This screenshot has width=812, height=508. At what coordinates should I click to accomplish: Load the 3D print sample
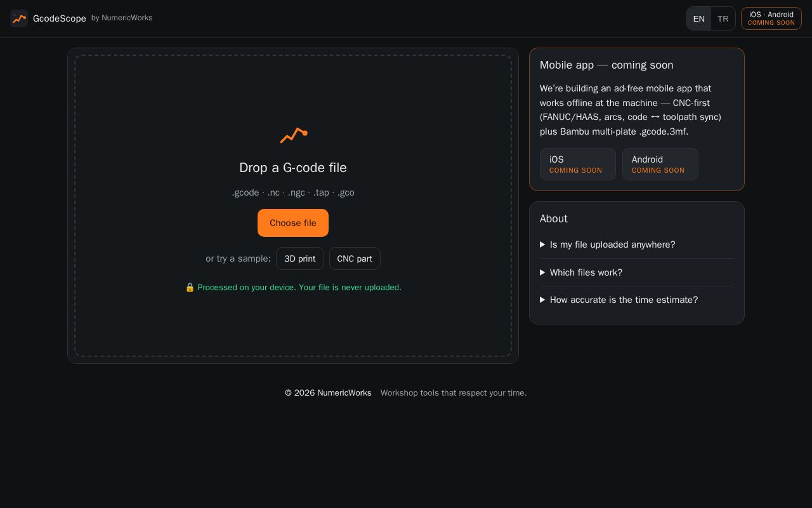[300, 258]
